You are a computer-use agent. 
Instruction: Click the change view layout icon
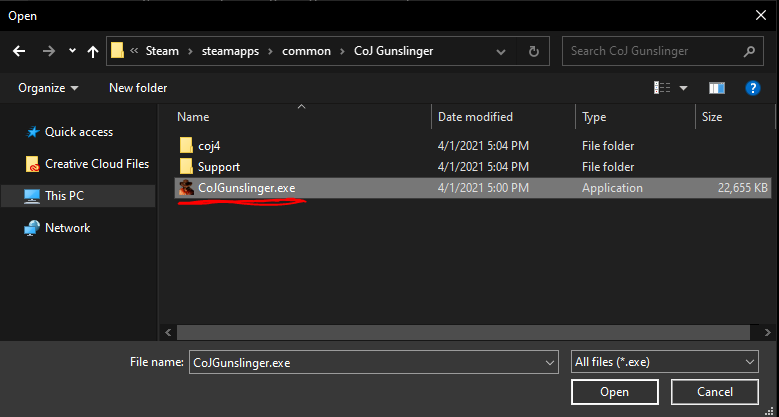click(x=661, y=88)
